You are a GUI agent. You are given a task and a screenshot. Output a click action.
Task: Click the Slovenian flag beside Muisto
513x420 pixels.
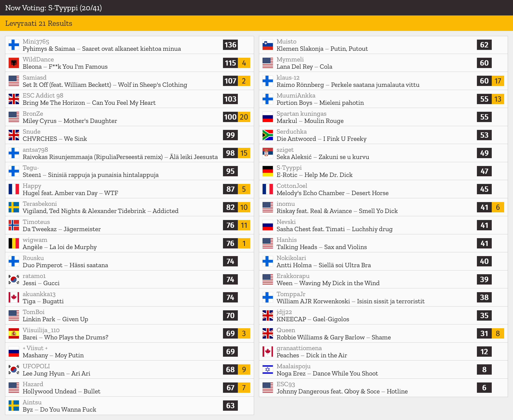point(268,45)
